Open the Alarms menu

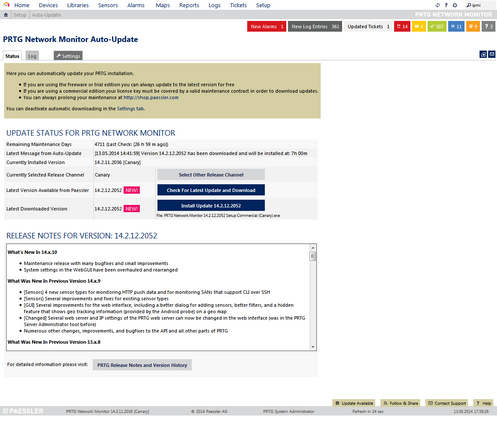[136, 5]
